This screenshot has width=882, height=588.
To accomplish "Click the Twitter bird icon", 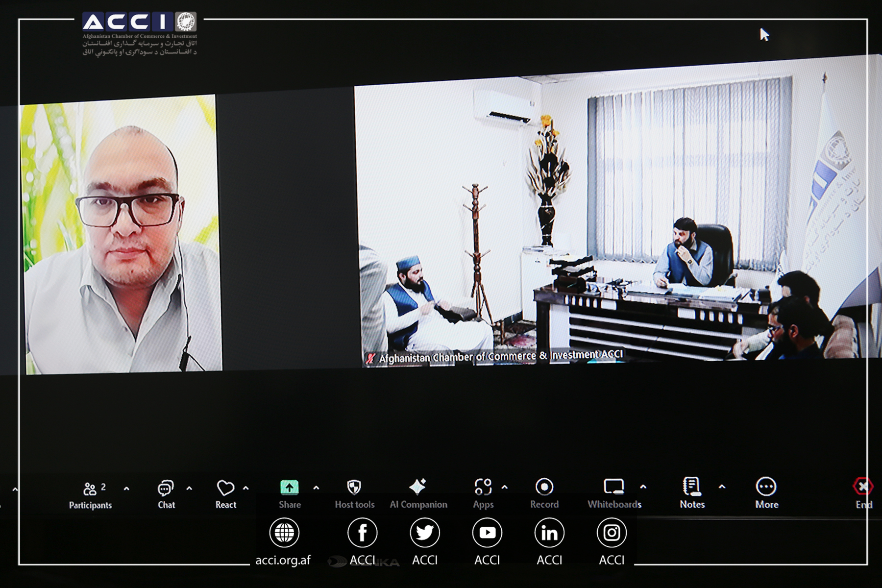I will coord(425,533).
